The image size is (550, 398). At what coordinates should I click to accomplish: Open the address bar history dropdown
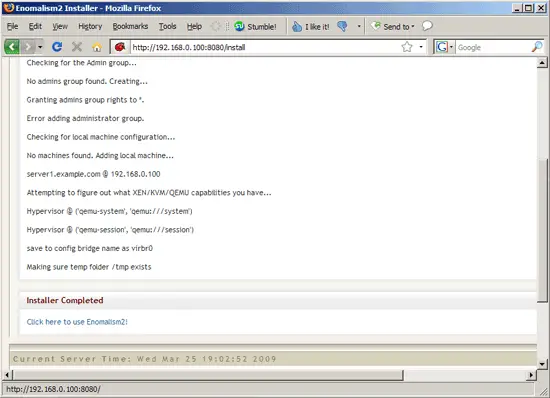tap(421, 47)
